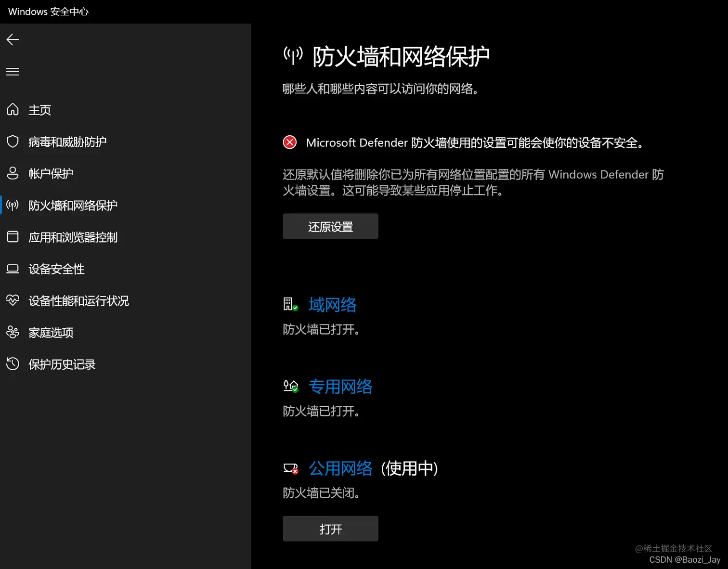The image size is (728, 569).
Task: Go back using the arrow button
Action: [x=13, y=39]
